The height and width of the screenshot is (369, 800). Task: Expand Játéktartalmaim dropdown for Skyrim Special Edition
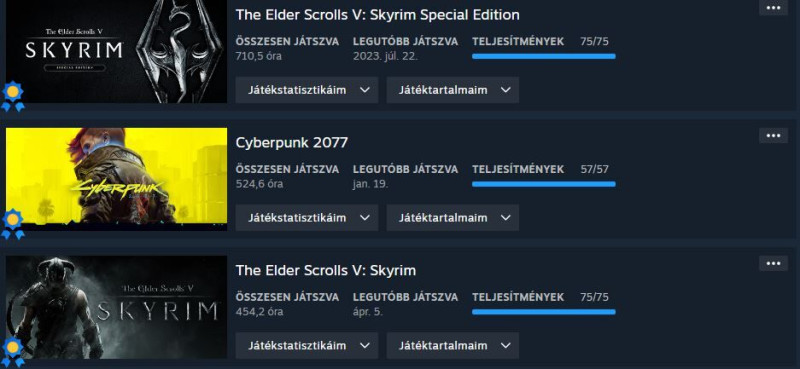pos(453,90)
